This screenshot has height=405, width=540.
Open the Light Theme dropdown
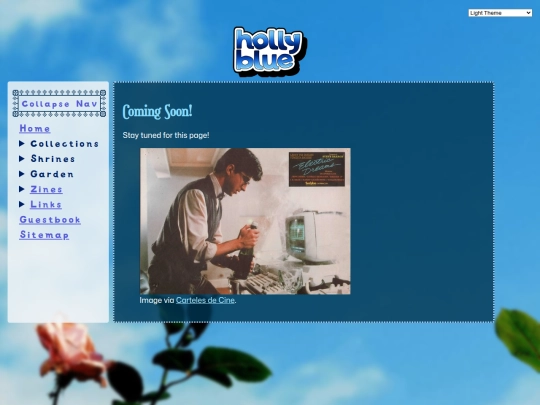point(500,13)
